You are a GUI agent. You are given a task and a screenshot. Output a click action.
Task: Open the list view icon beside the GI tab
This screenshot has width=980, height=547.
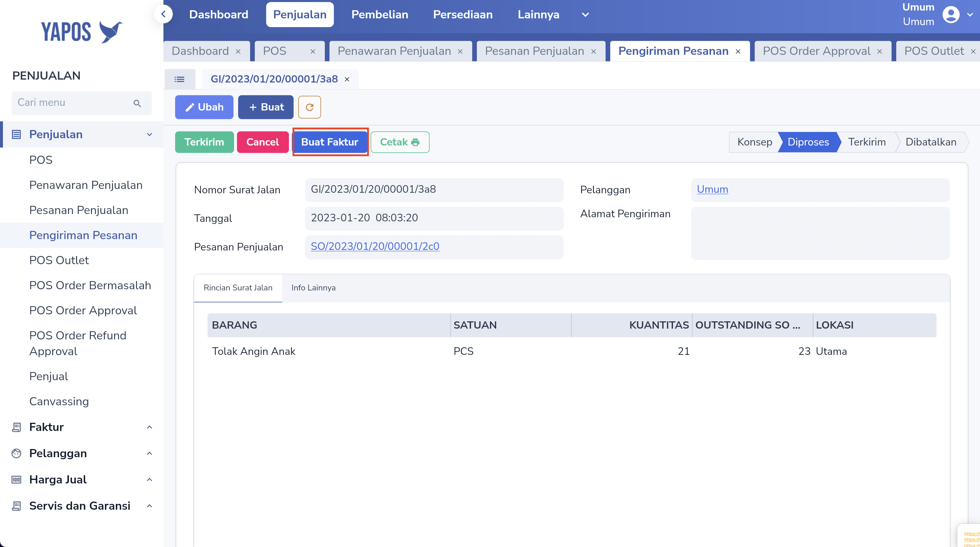[179, 79]
